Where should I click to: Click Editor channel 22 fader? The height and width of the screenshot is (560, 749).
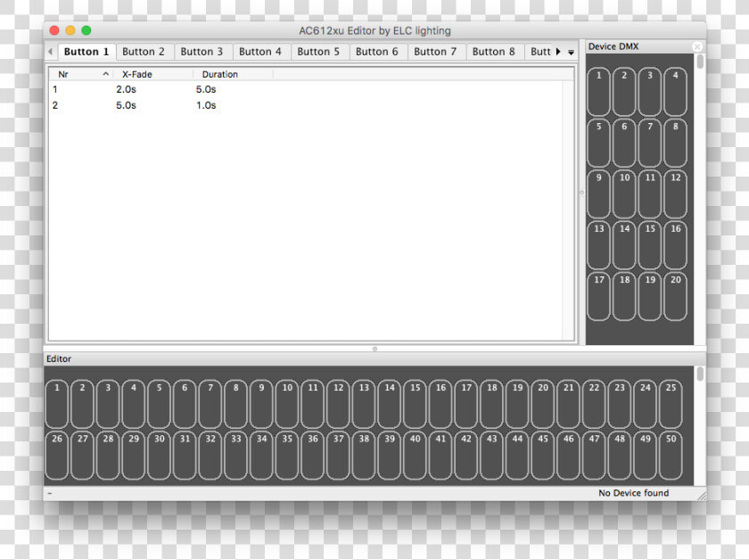(x=594, y=404)
